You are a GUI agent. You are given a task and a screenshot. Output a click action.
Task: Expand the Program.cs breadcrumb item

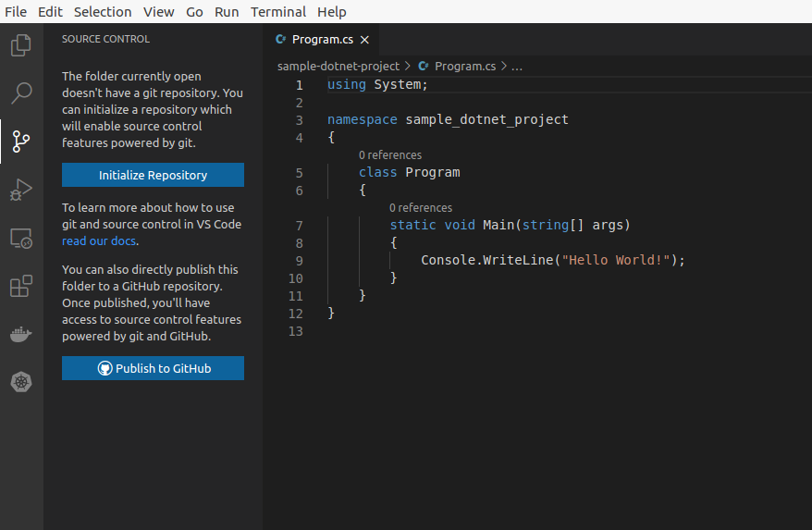464,67
